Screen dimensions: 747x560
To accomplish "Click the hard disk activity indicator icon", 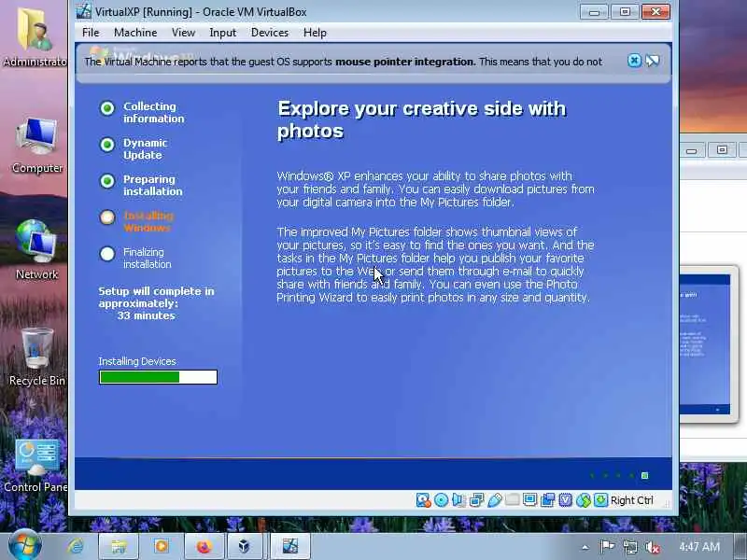I will tap(423, 500).
